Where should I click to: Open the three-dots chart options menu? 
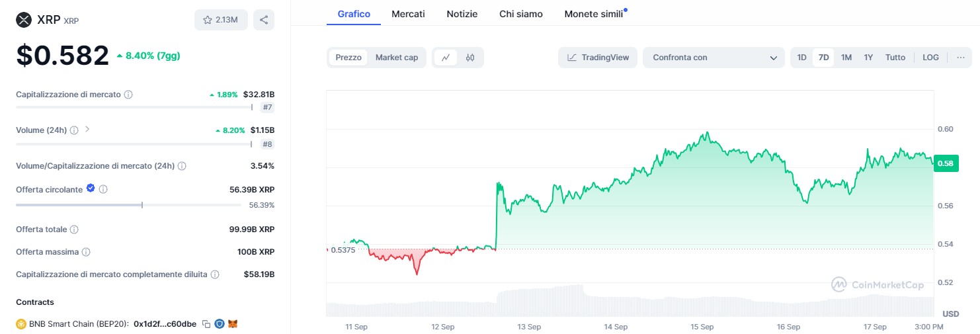(961, 58)
